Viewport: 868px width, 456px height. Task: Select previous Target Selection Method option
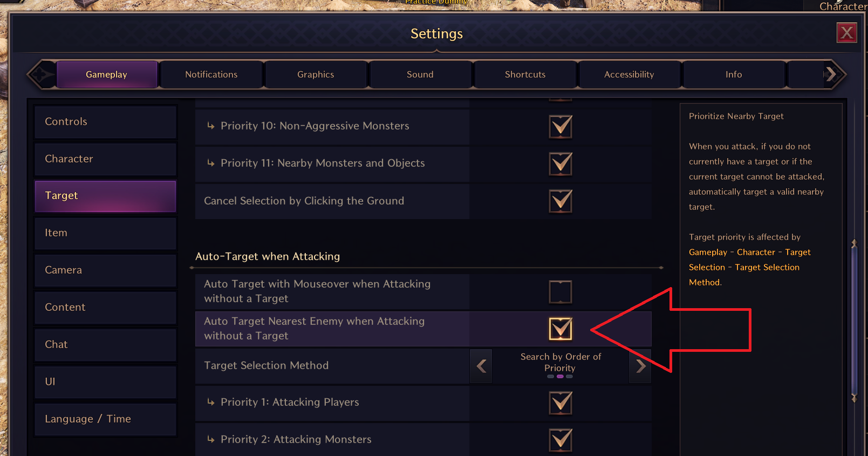tap(481, 366)
